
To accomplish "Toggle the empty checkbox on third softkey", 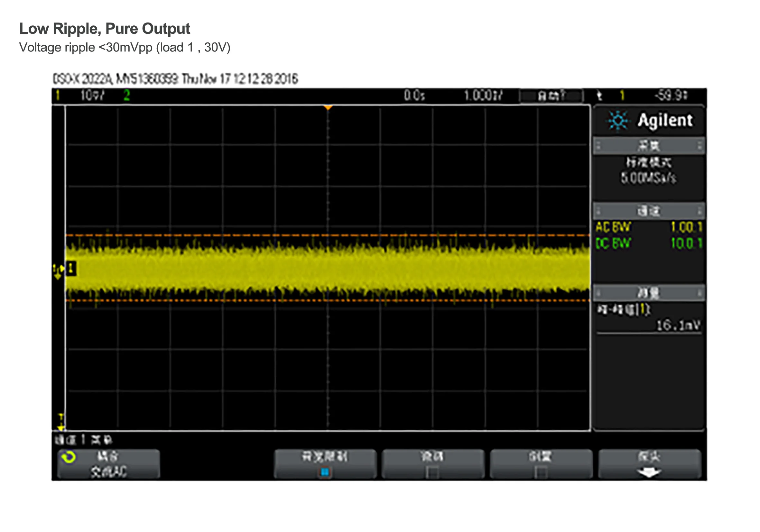I will click(433, 472).
